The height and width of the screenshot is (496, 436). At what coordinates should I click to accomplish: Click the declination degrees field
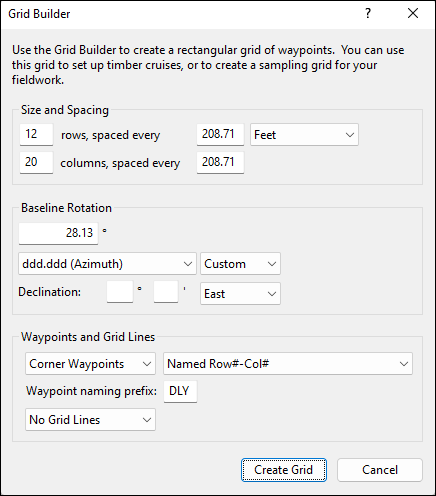[x=120, y=292]
